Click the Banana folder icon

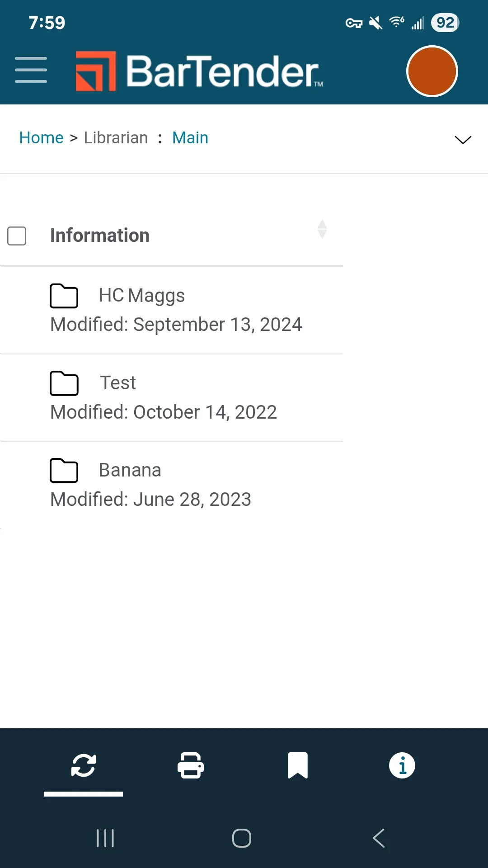[64, 471]
